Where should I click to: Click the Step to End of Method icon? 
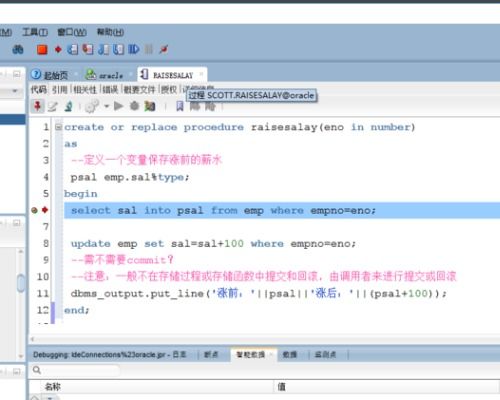118,50
